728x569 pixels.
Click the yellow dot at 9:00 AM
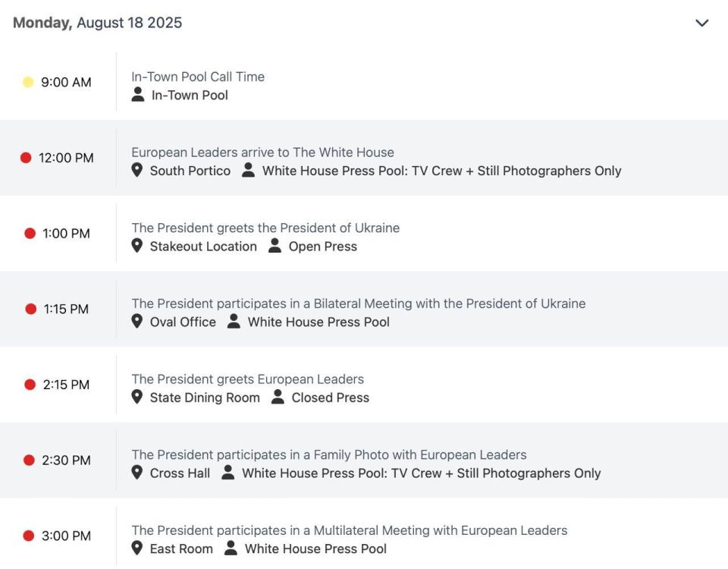point(28,82)
